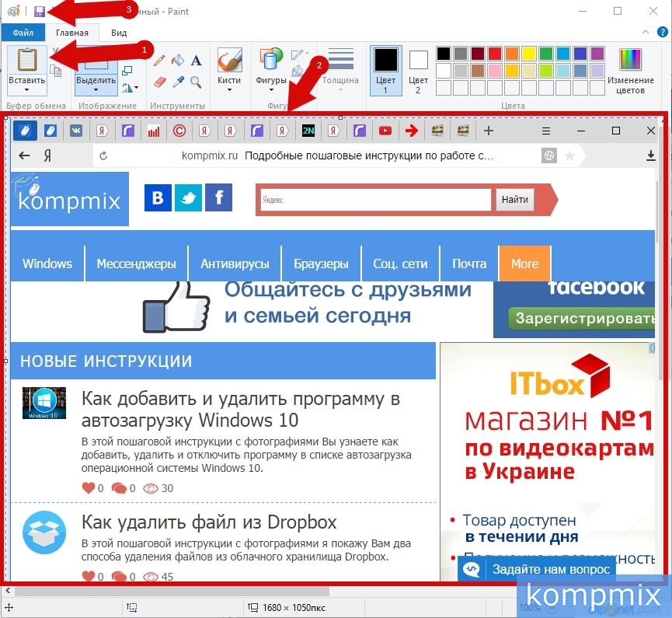Select the Text tool letter A

pos(197,60)
